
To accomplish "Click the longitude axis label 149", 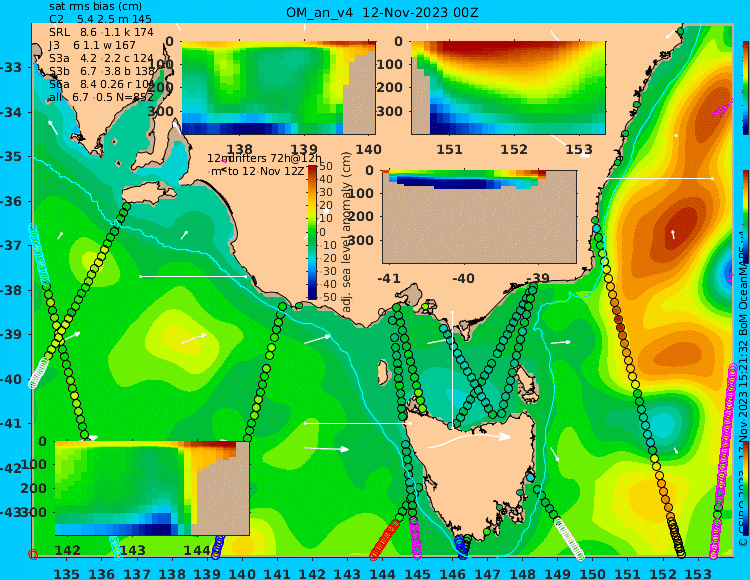I will 557,573.
